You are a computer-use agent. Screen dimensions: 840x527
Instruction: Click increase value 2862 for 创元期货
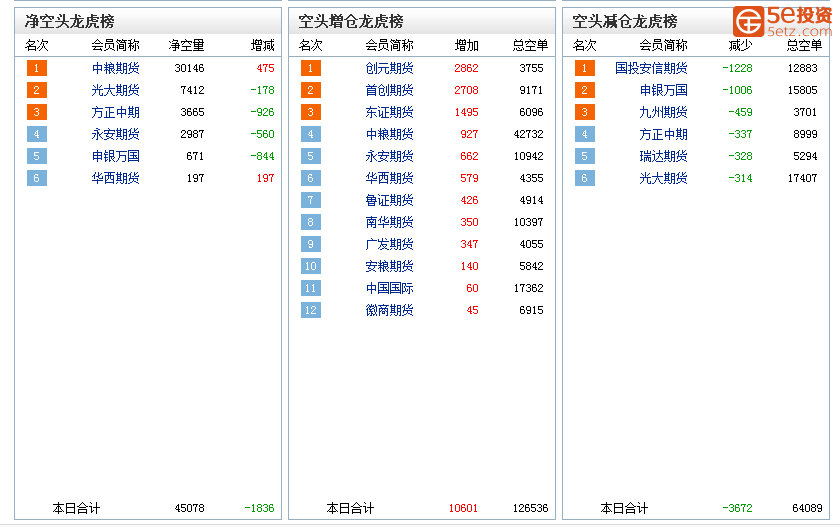(466, 68)
